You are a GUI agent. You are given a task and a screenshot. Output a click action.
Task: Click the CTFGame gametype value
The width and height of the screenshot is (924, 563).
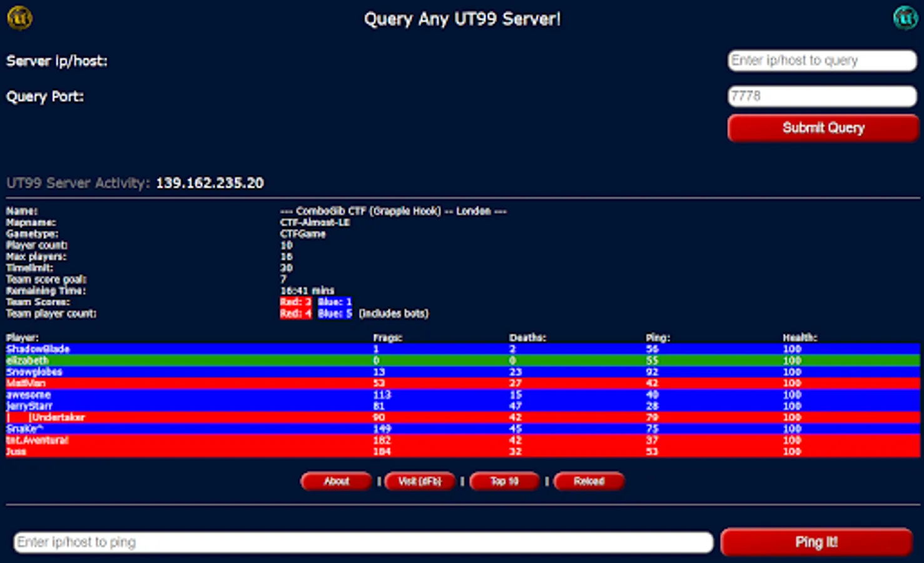pos(303,234)
